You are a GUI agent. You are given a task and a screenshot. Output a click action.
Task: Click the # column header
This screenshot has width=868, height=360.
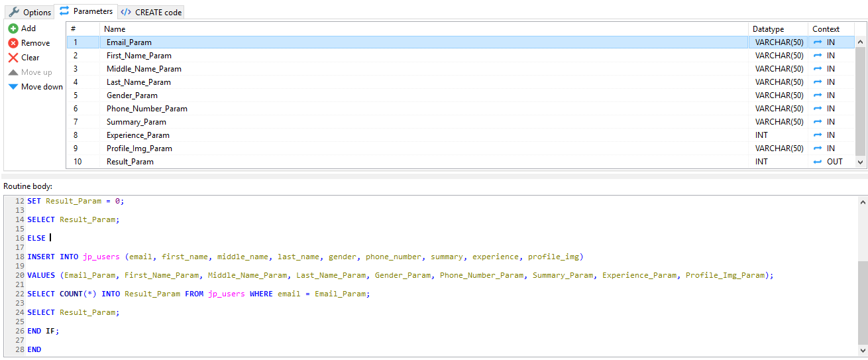tap(83, 29)
